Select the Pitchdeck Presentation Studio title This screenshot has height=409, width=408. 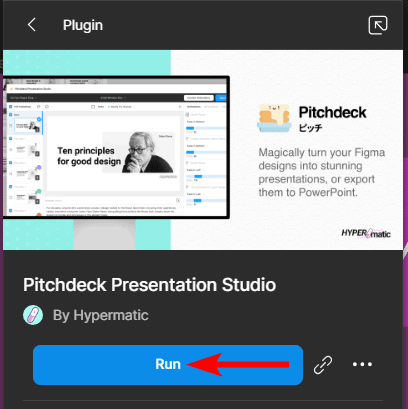click(x=149, y=285)
